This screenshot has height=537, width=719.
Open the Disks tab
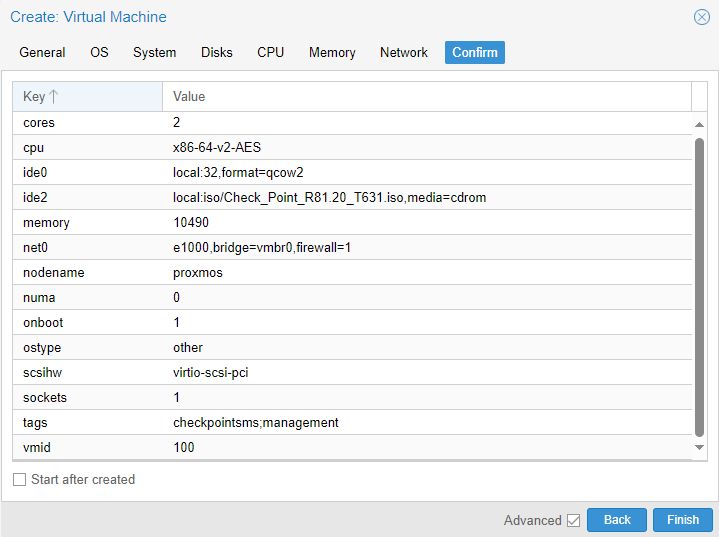(x=216, y=53)
